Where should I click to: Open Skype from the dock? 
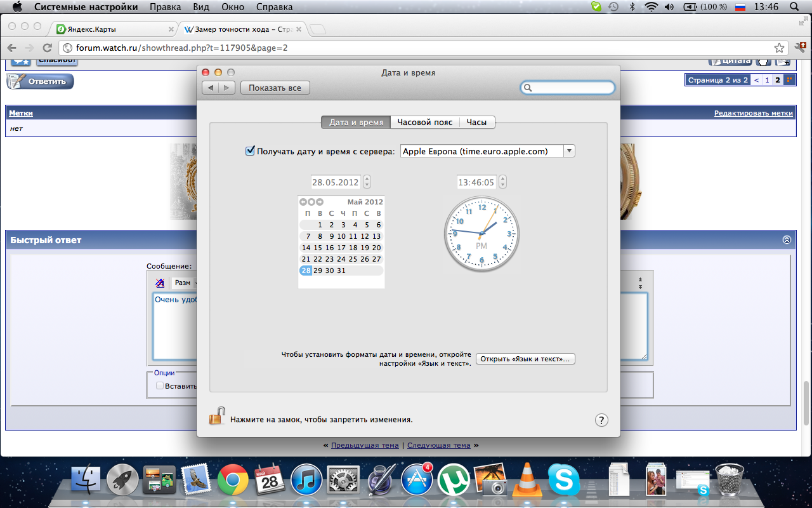click(563, 479)
